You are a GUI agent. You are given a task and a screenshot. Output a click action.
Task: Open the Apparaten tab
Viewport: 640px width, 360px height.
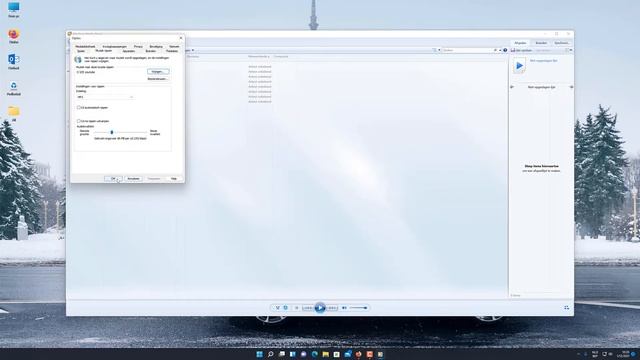point(129,51)
